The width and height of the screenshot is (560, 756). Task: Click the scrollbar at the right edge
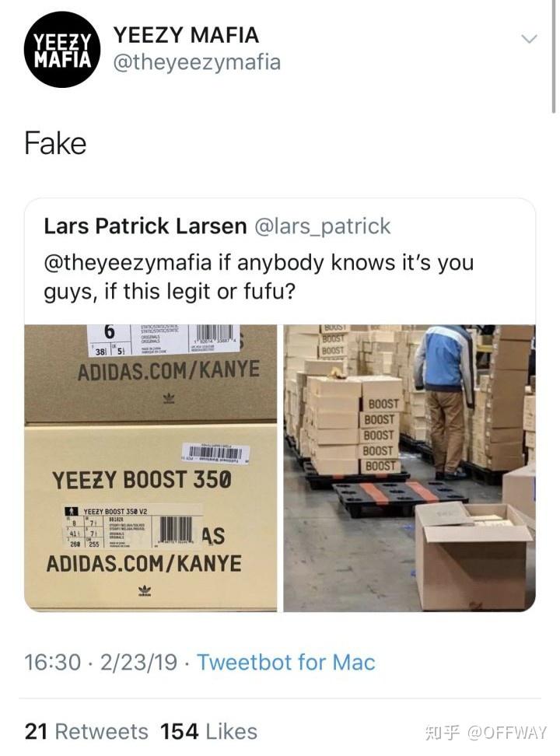pyautogui.click(x=554, y=57)
